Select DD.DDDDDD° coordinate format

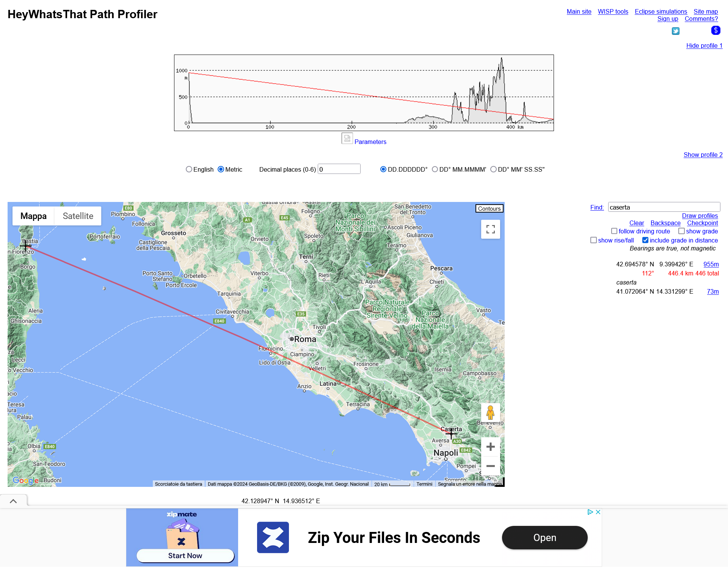(x=383, y=169)
